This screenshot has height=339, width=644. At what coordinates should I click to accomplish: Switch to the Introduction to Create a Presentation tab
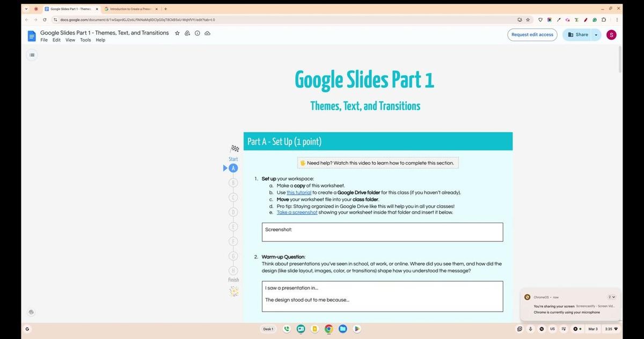pos(130,9)
